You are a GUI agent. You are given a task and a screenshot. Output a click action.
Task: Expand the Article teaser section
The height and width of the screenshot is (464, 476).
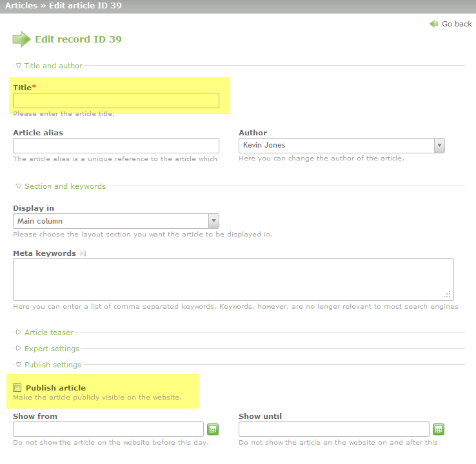48,333
